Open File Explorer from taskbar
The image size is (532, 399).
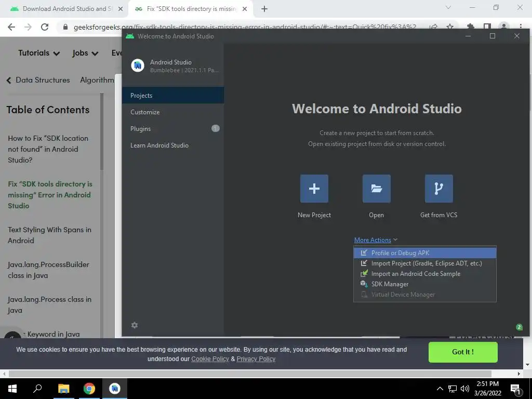tap(63, 389)
